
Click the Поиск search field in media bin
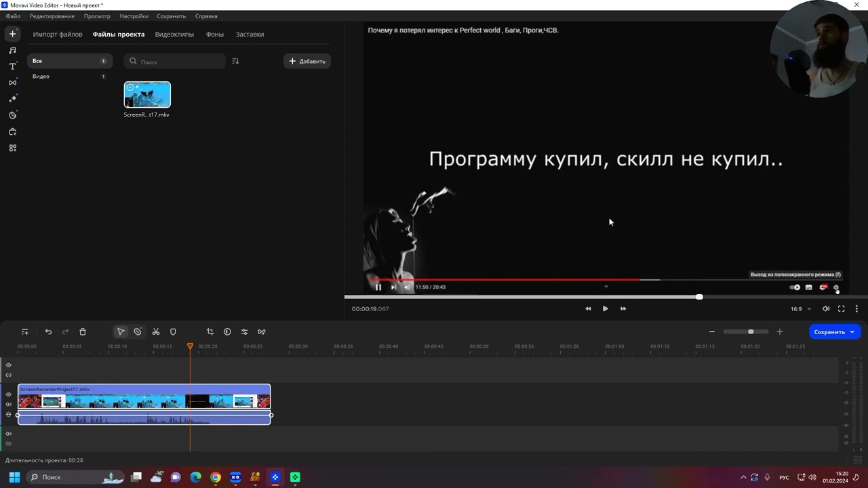175,61
